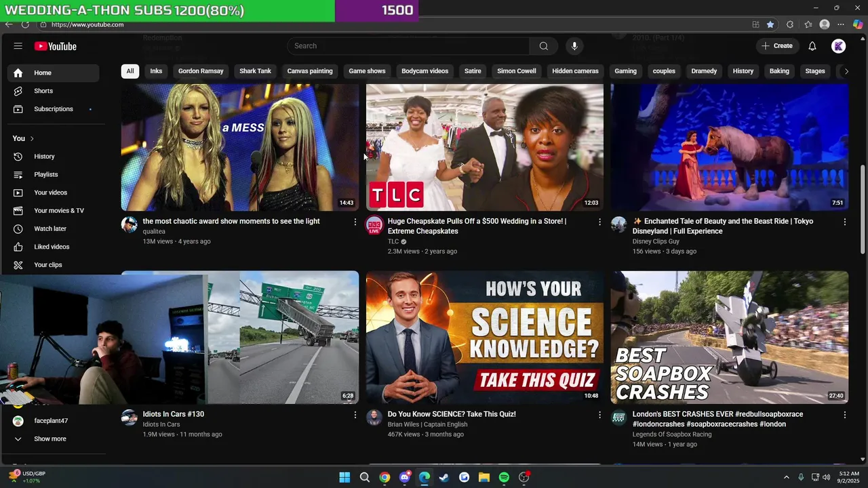Open Subscriptions in the sidebar
Viewport: 868px width, 488px height.
coord(54,109)
